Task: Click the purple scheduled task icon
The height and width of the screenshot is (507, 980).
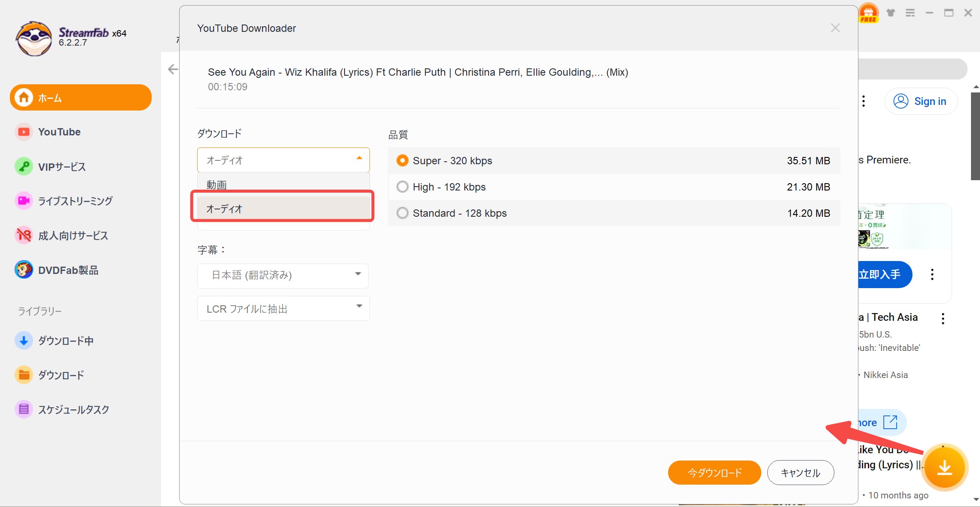Action: 24,409
